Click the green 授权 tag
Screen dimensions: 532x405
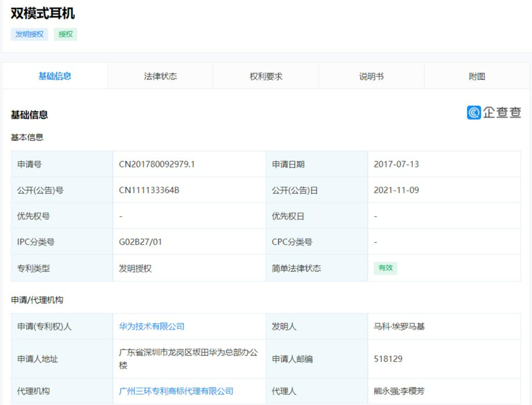(64, 34)
